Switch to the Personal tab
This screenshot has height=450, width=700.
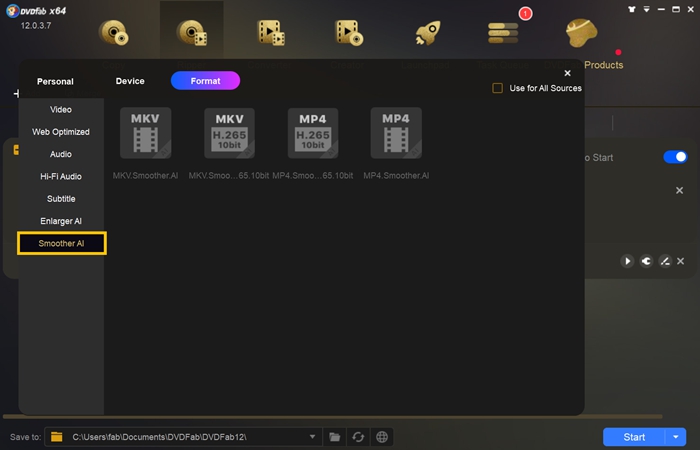tap(55, 82)
